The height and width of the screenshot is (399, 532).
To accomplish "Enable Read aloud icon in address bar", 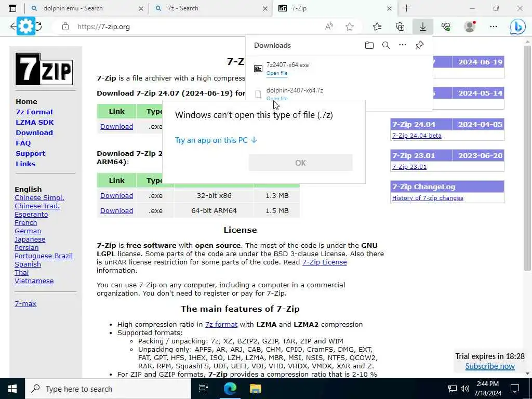I will click(329, 26).
